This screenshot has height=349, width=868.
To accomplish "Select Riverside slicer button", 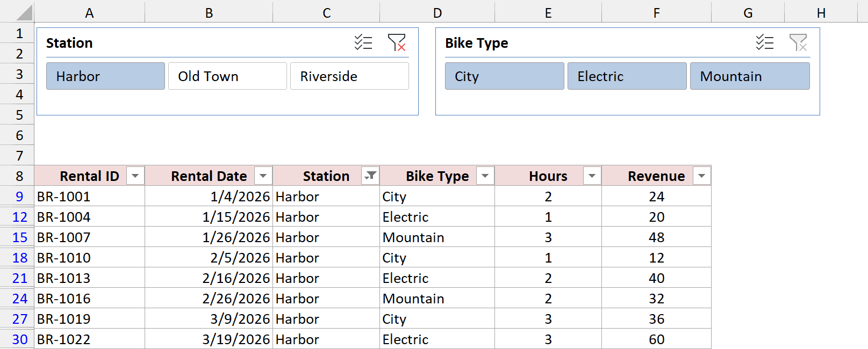I will (x=349, y=76).
